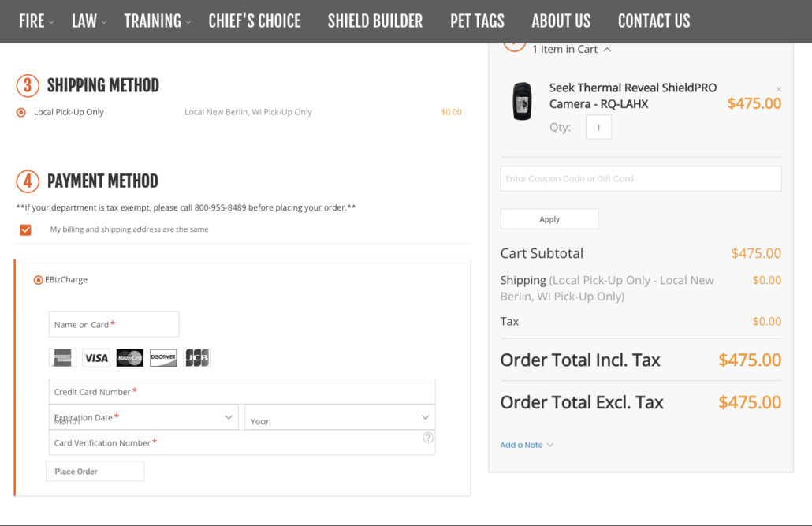Expand the TRAINING menu chevron
This screenshot has height=526, width=812.
coord(188,22)
